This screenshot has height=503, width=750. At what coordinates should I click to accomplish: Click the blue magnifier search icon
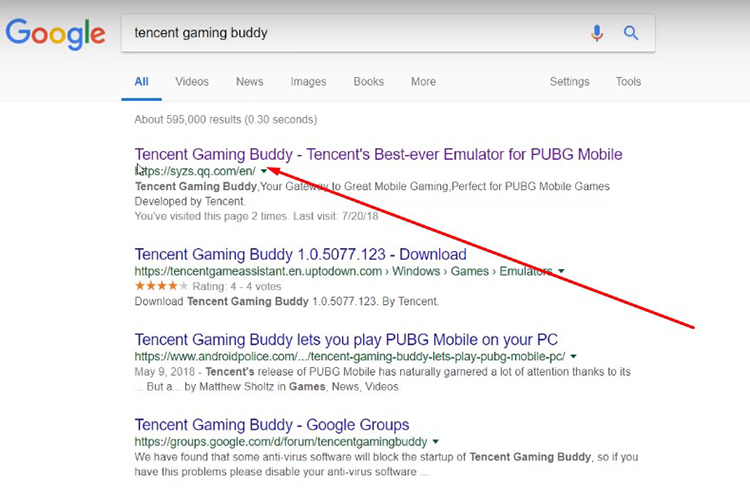tap(631, 33)
